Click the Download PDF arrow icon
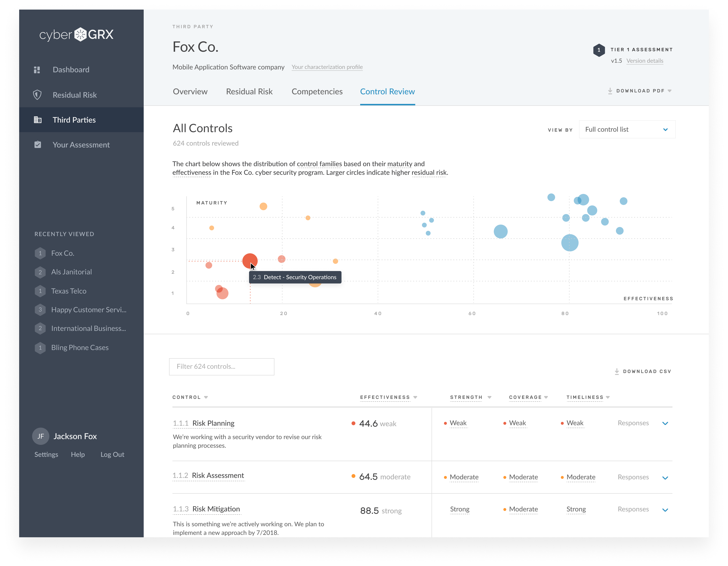This screenshot has width=728, height=566. click(x=610, y=91)
